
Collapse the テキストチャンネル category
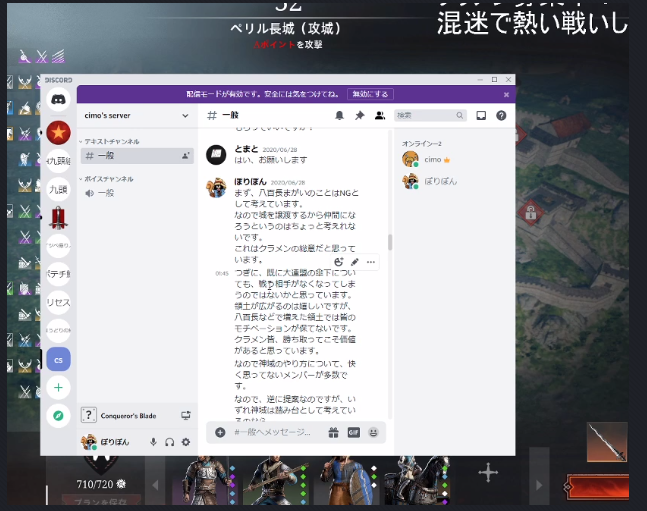tap(109, 141)
